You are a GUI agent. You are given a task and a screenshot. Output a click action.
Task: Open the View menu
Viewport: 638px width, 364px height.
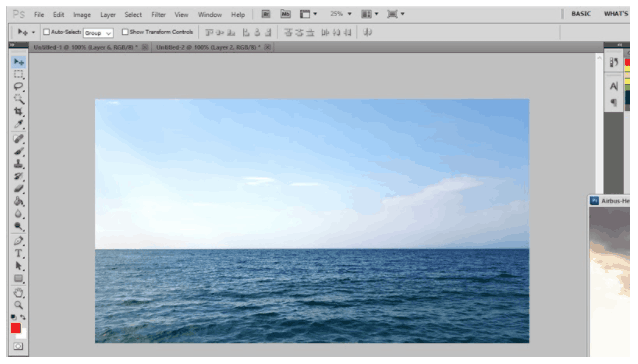181,15
